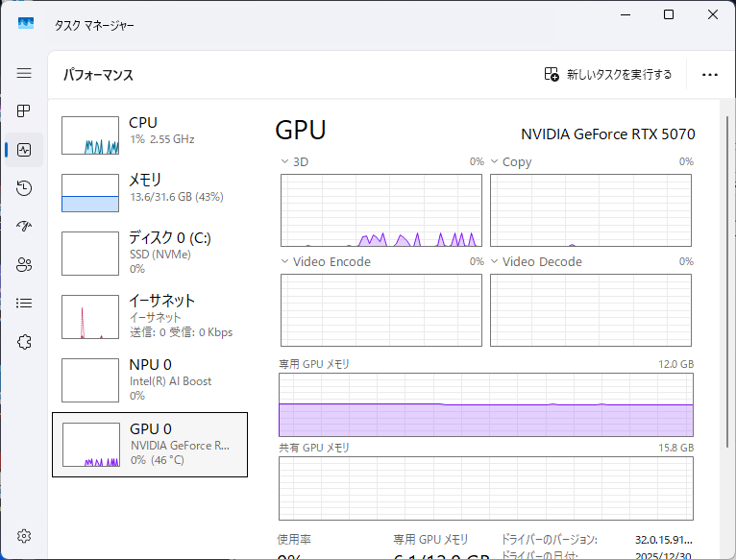Minimize the Task Manager window
This screenshot has height=560, width=736.
click(626, 14)
